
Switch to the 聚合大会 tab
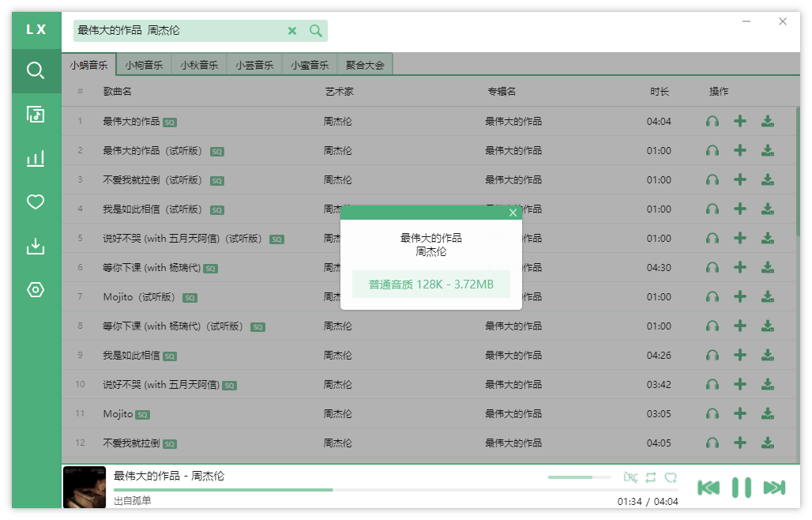pyautogui.click(x=366, y=65)
